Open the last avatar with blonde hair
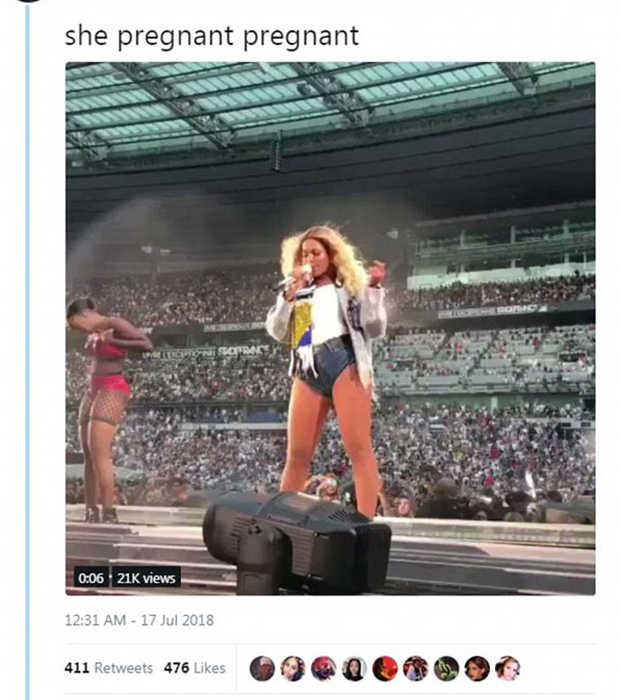 click(x=508, y=668)
